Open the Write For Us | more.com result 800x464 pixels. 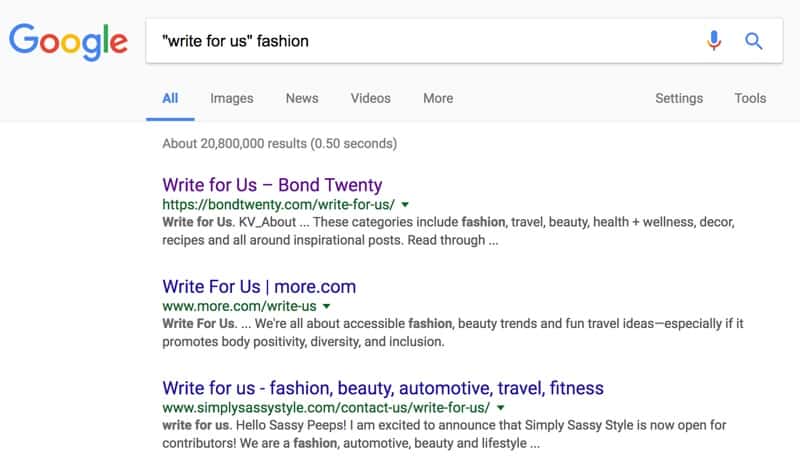(x=259, y=287)
